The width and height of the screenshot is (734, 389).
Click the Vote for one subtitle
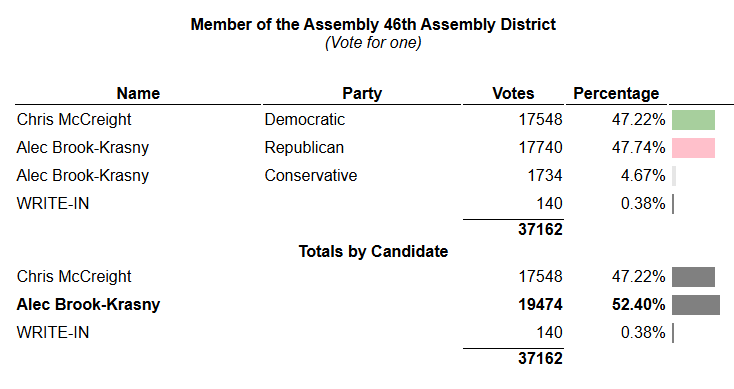tap(373, 43)
